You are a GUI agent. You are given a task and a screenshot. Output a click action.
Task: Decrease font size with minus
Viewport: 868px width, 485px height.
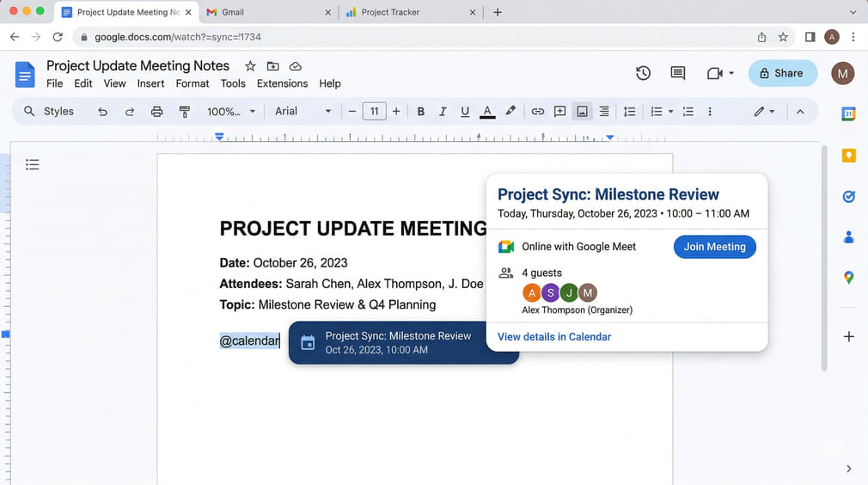[352, 112]
